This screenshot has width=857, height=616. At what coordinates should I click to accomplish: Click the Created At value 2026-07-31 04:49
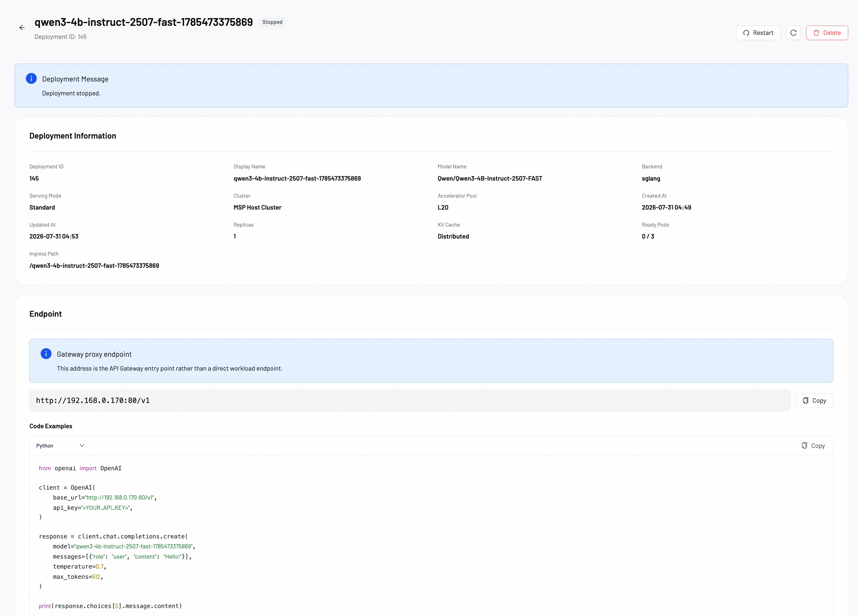(x=666, y=207)
